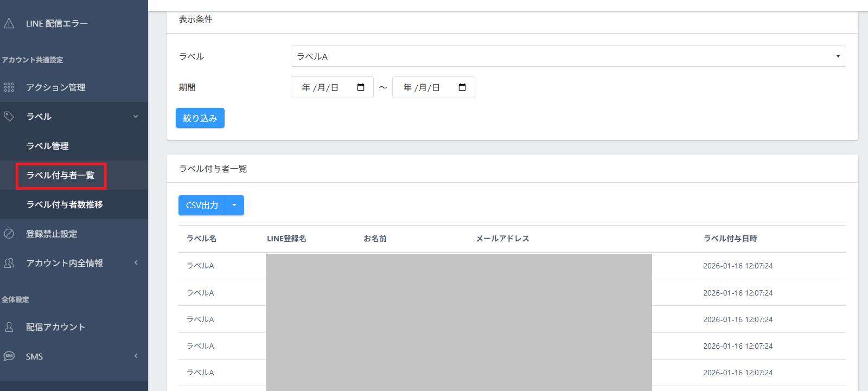Open the start date calendar picker icon
The width and height of the screenshot is (868, 391).
tap(361, 87)
